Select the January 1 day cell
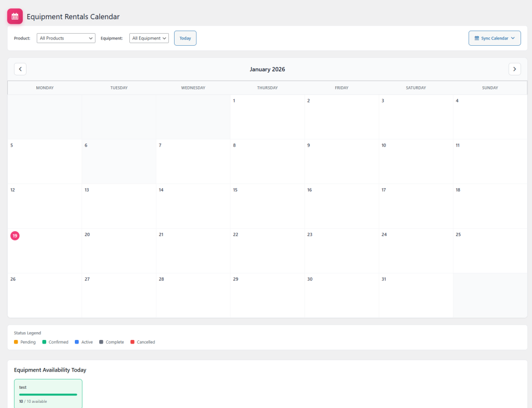The image size is (532, 408). coord(267,117)
